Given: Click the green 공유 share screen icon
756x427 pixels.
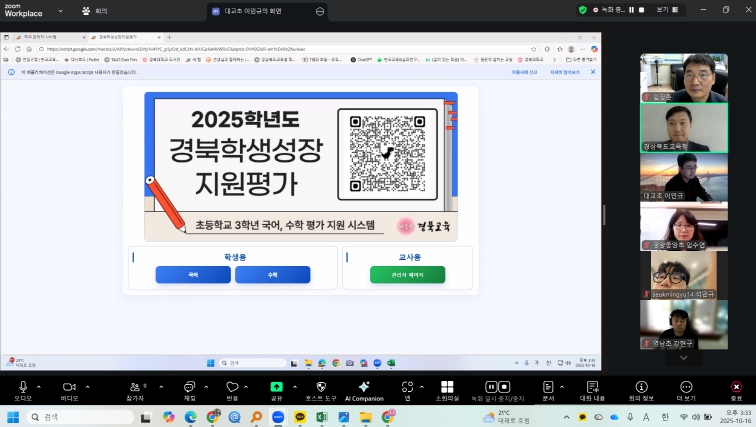Looking at the screenshot, I should point(276,387).
